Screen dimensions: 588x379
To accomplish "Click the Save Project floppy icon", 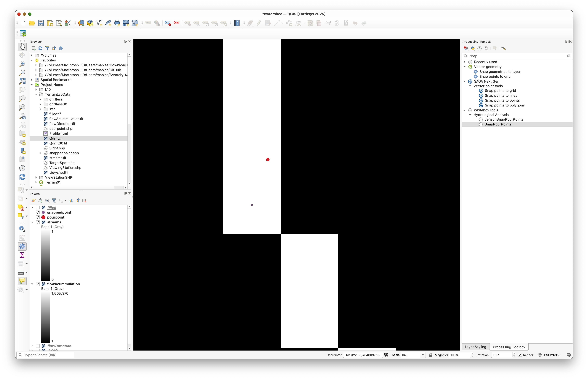I will pyautogui.click(x=41, y=23).
